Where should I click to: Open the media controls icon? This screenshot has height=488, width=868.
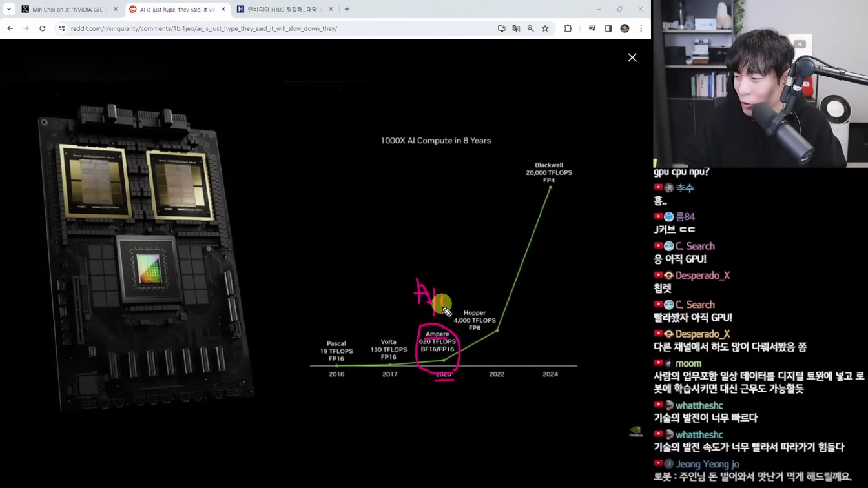[x=592, y=28]
